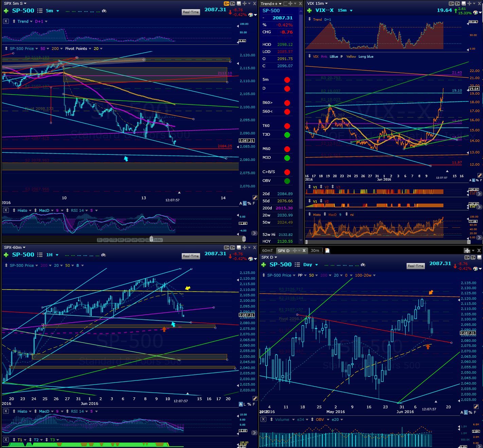Open the symbol list icon in SPX D chart
The height and width of the screenshot is (448, 483).
click(298, 265)
